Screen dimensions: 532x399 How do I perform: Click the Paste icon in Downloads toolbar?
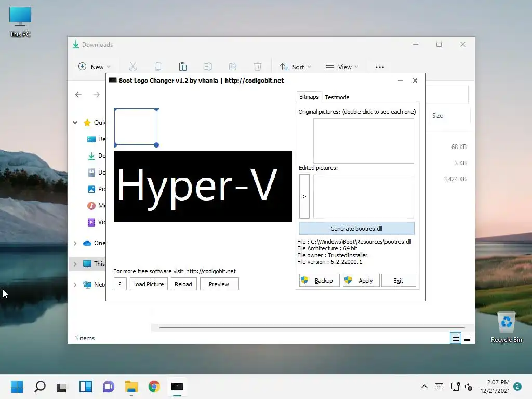(182, 66)
